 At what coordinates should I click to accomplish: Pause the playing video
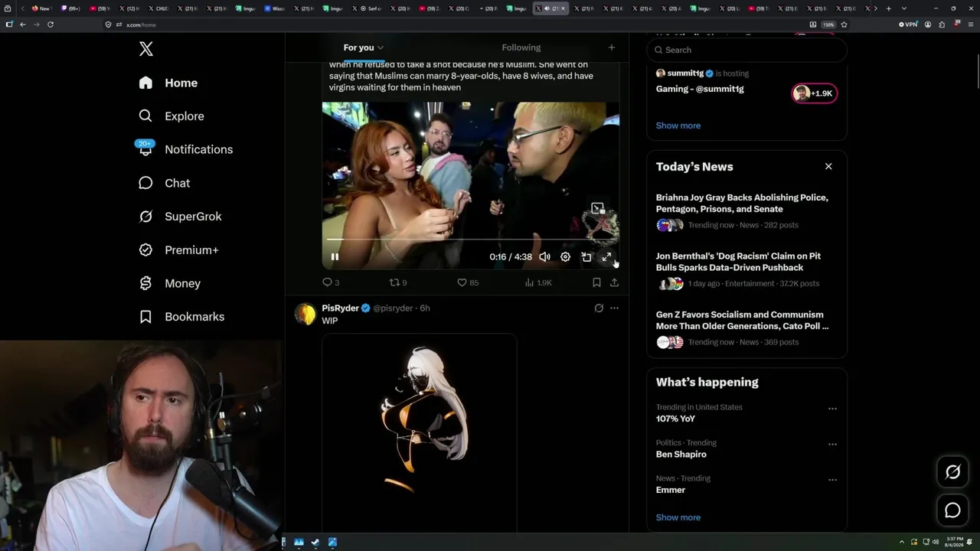coord(335,257)
